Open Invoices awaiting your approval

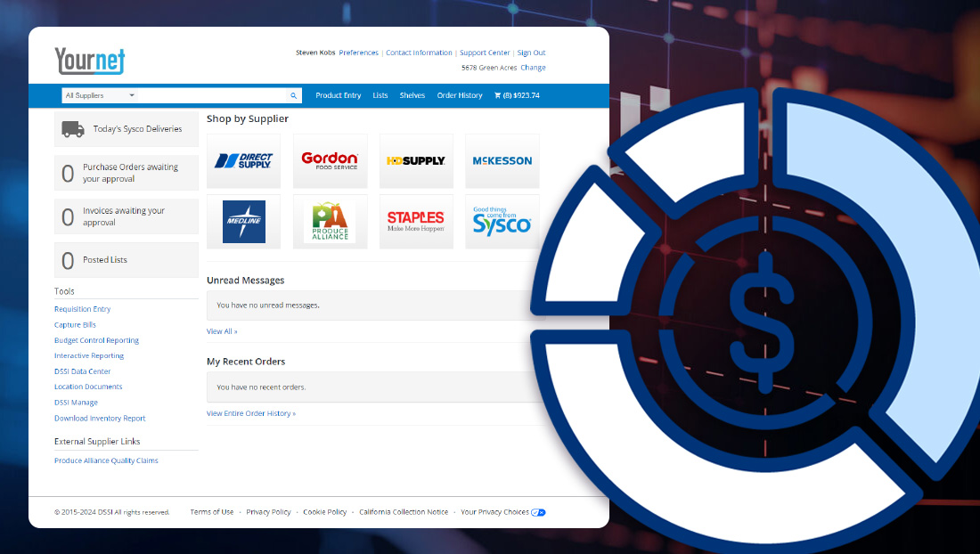127,216
